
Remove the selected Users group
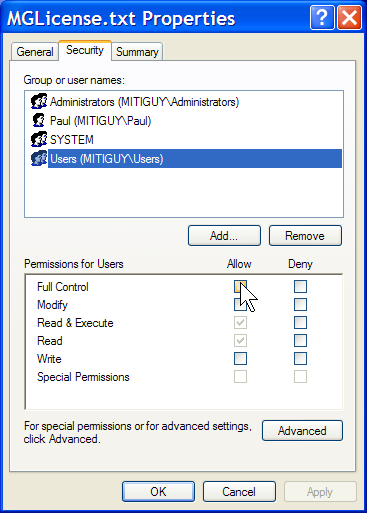[x=305, y=236]
